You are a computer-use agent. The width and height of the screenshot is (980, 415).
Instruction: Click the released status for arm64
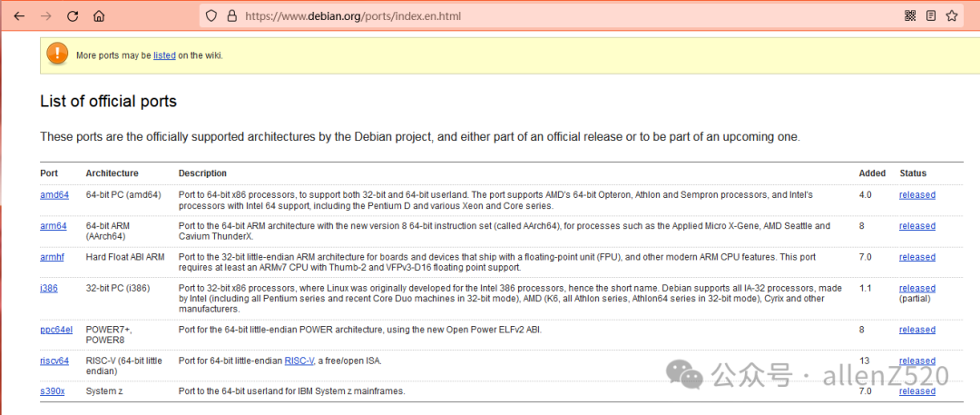916,225
